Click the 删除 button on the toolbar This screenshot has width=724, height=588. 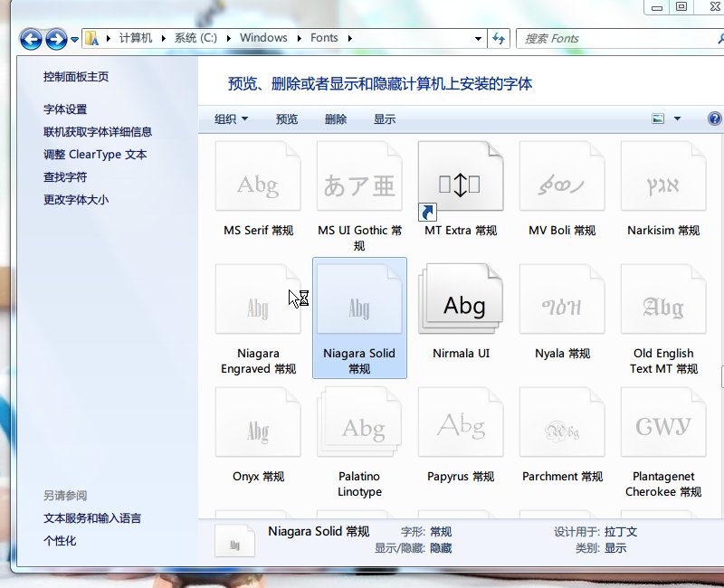click(x=338, y=119)
